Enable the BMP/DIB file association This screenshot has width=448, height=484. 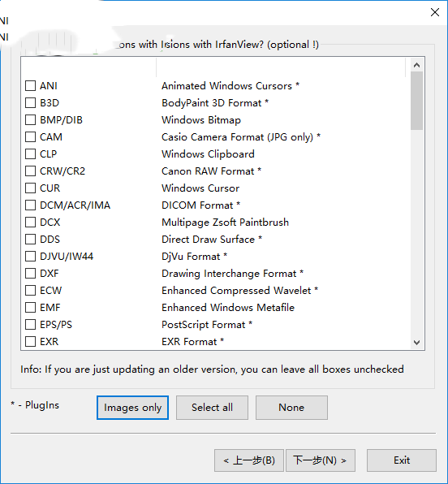pos(30,119)
